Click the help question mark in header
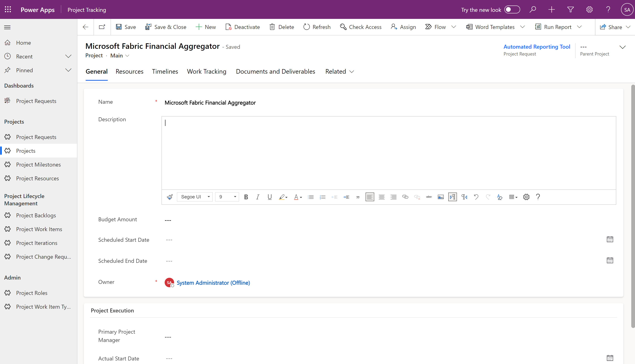 608,9
